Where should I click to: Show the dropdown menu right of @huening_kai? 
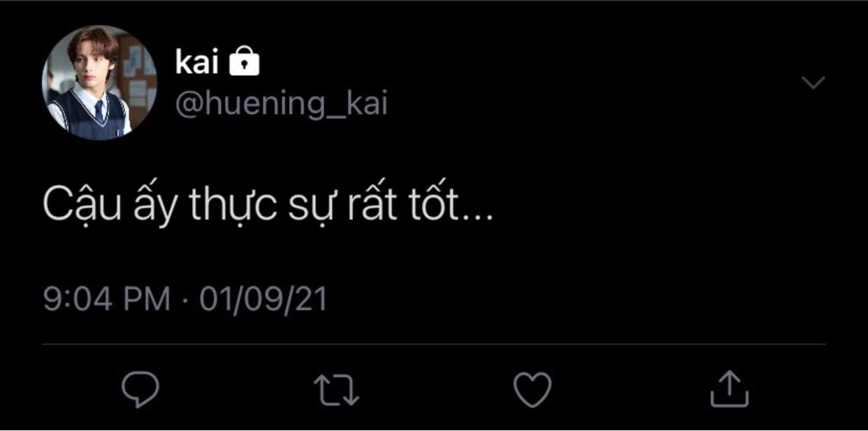[813, 82]
